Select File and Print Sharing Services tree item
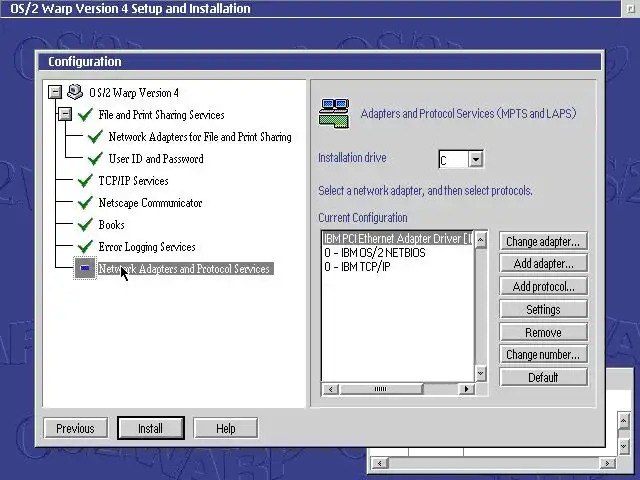 point(161,115)
